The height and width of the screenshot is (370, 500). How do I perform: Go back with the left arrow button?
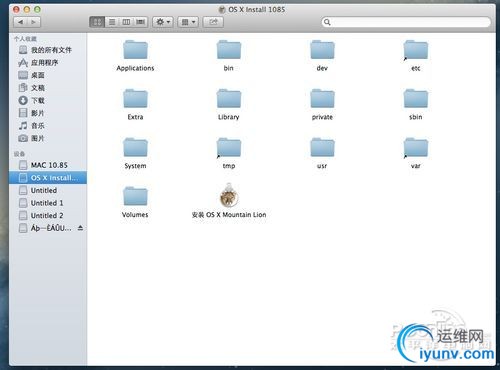coord(21,22)
